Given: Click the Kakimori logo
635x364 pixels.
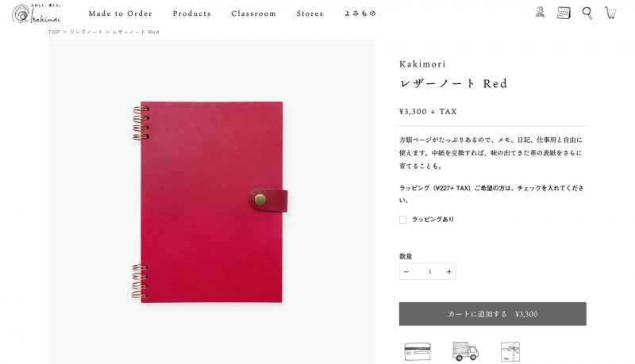Looking at the screenshot, I should [x=37, y=13].
